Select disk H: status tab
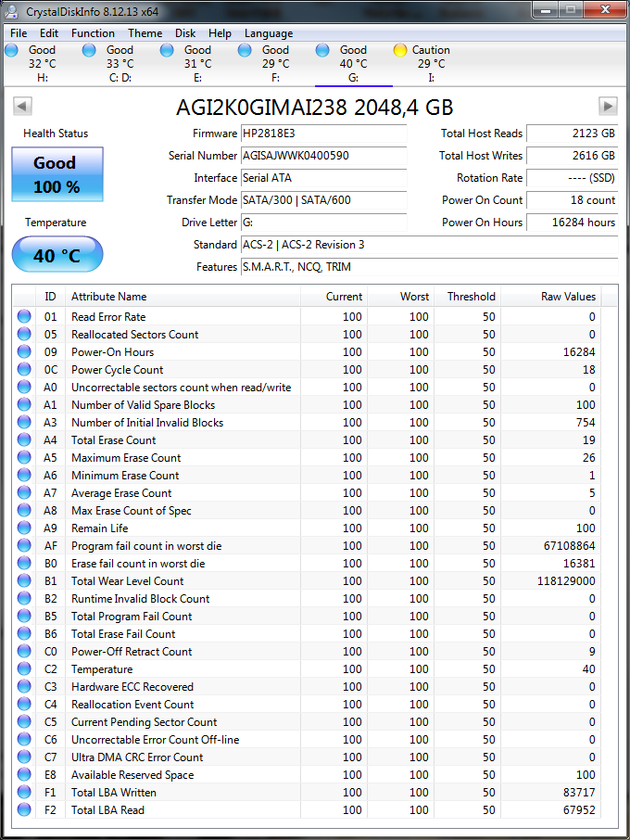 (x=43, y=64)
